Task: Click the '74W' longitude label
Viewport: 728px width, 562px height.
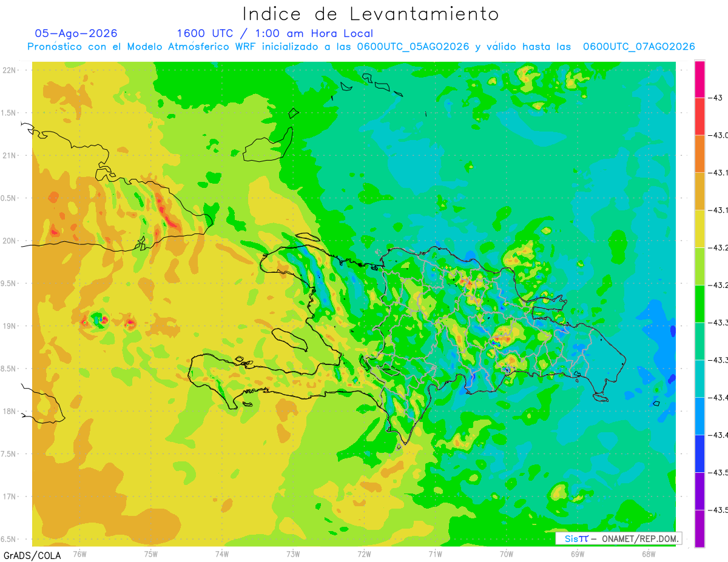Action: [222, 554]
